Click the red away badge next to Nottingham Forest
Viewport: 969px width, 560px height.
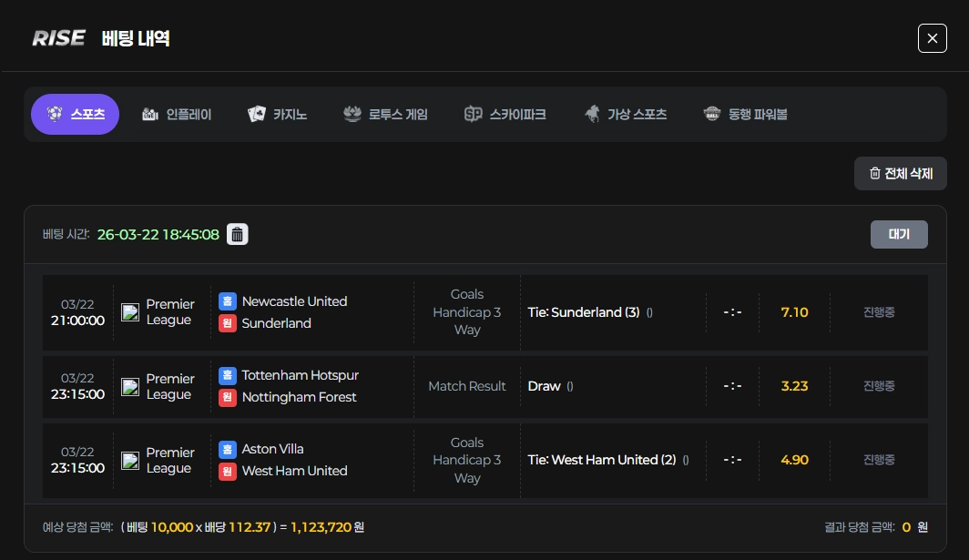tap(228, 397)
